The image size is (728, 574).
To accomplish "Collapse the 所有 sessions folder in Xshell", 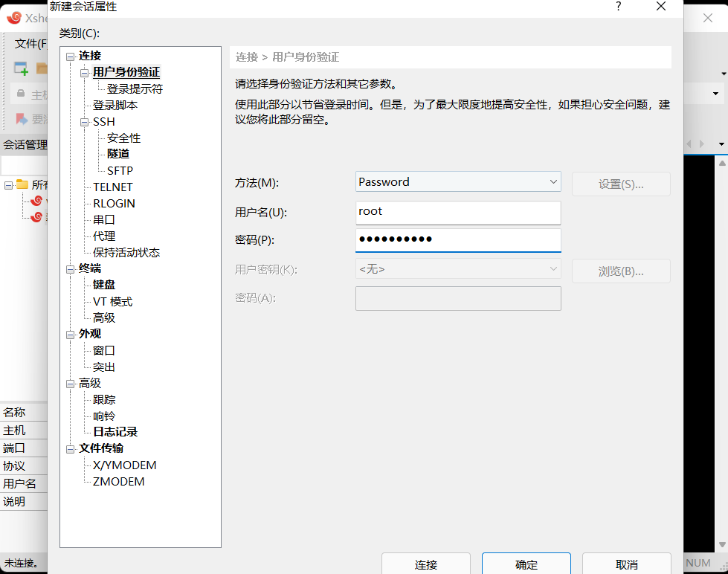I will (x=8, y=185).
